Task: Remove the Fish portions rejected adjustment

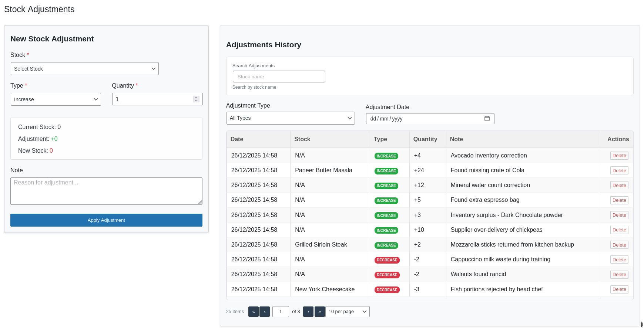Action: (x=619, y=289)
